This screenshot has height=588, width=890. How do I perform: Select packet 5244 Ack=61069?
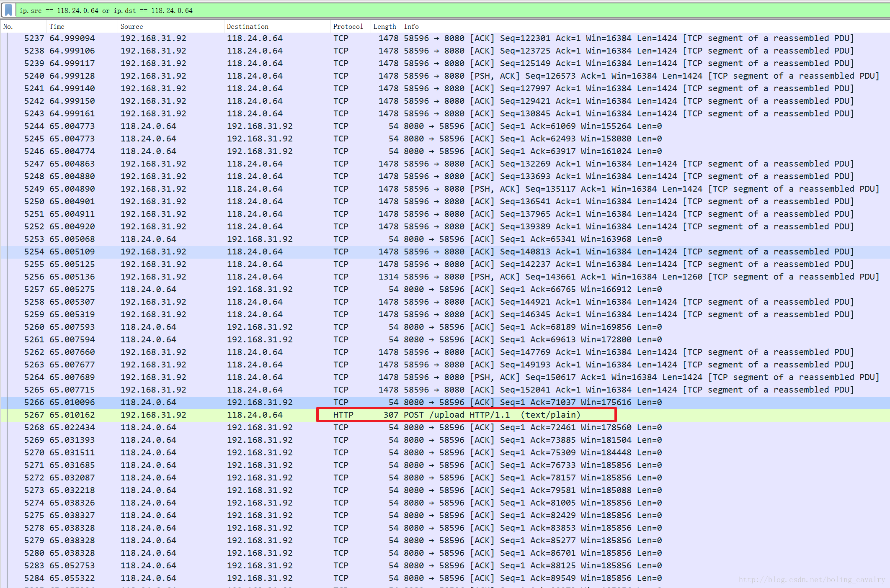[x=445, y=126]
